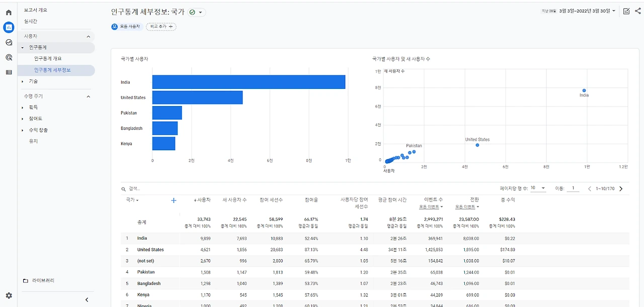Go to next page of table rows
The height and width of the screenshot is (307, 644).
pyautogui.click(x=621, y=189)
